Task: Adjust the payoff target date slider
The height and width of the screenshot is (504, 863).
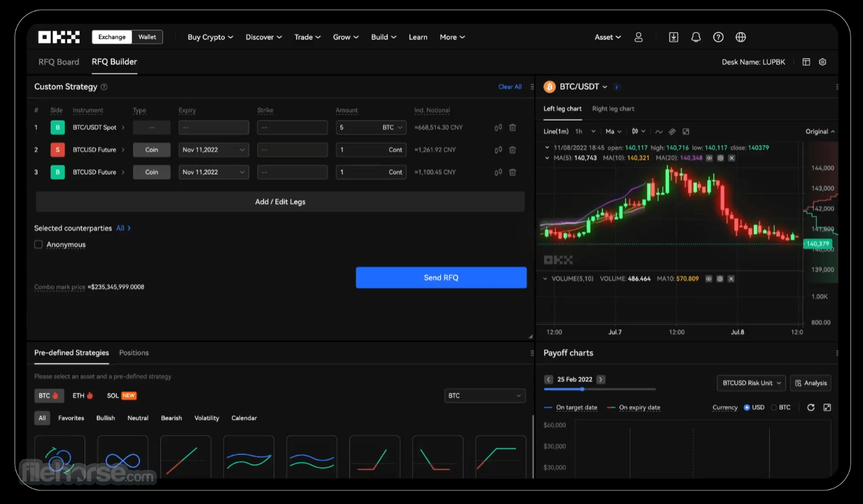Action: point(582,389)
